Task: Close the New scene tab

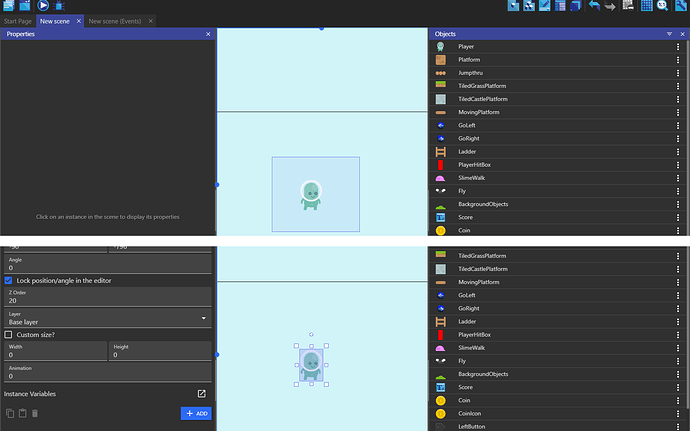Action: (x=79, y=21)
